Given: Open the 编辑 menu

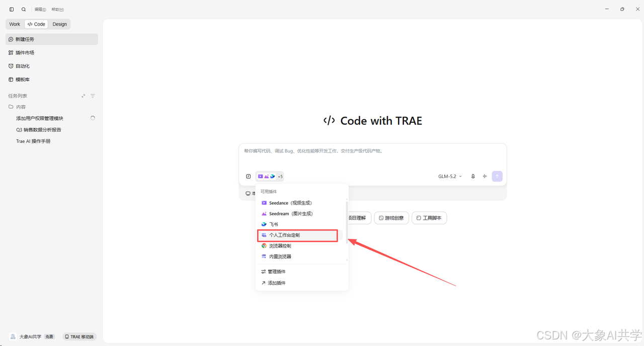Looking at the screenshot, I should point(40,10).
